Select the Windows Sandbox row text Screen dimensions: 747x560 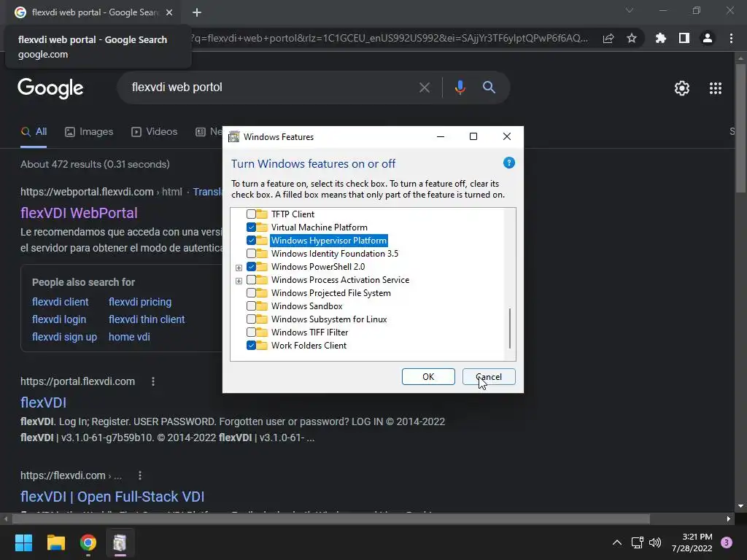pyautogui.click(x=307, y=306)
